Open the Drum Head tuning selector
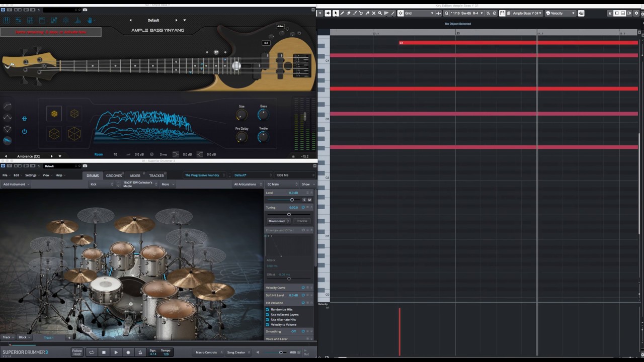 pos(279,221)
